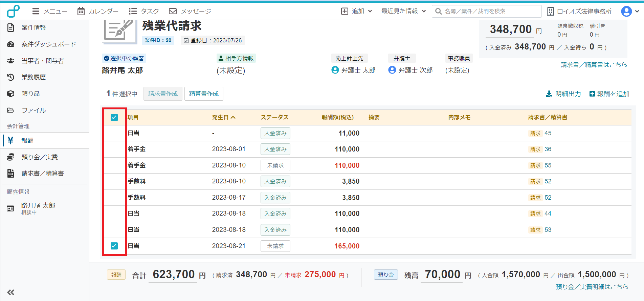Viewport: 644px width, 301px height.
Task: Uncheck the 2023-08-21 日当 row checkbox
Action: click(114, 246)
